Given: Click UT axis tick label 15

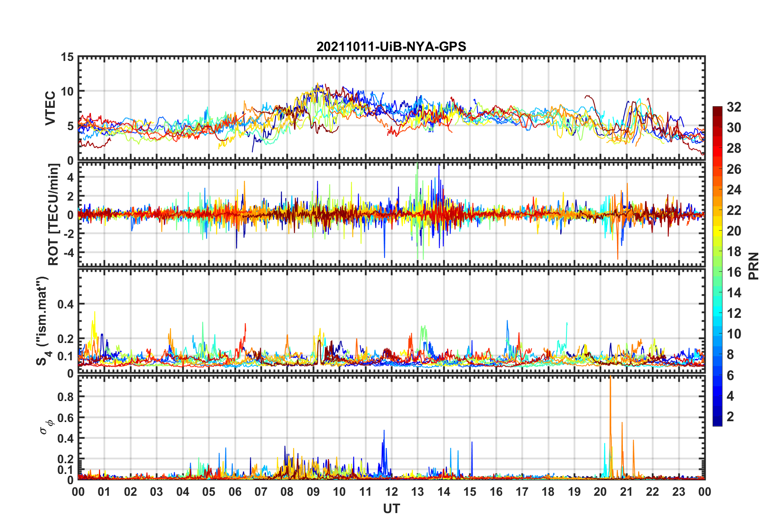Looking at the screenshot, I should [x=470, y=492].
